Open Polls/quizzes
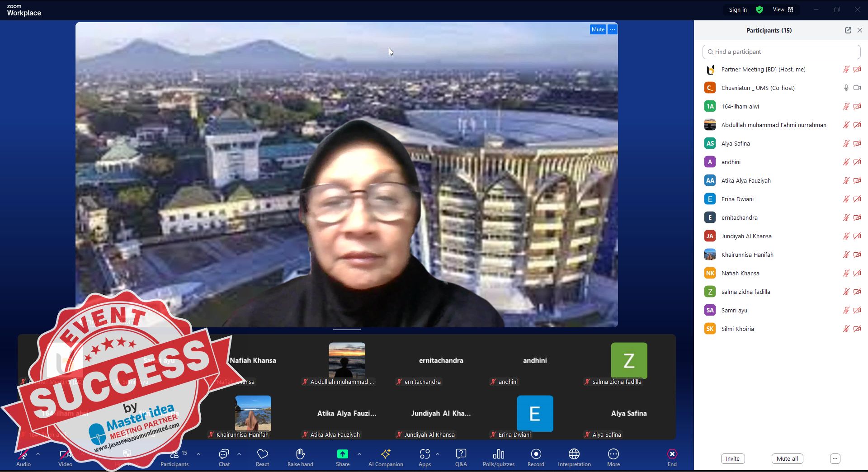 [x=498, y=454]
